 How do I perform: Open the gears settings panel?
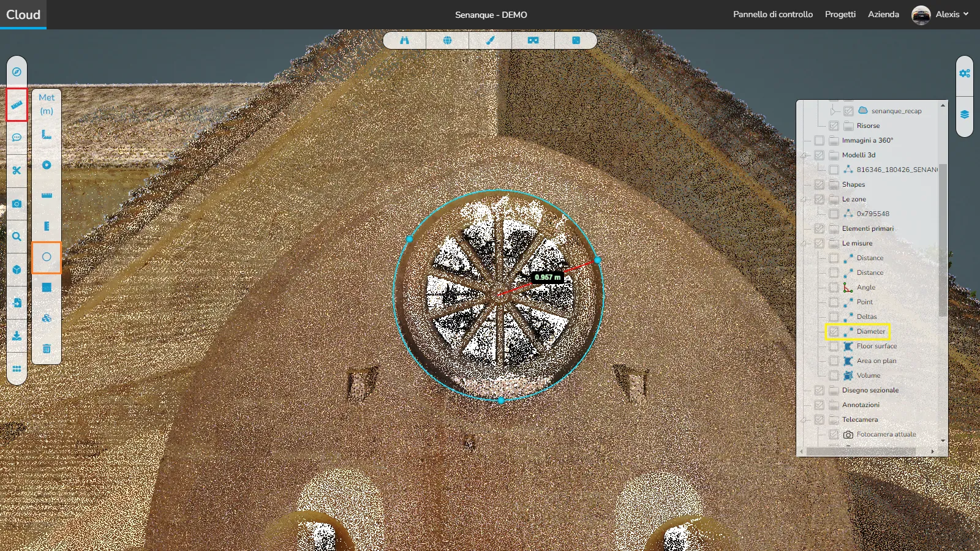(965, 73)
